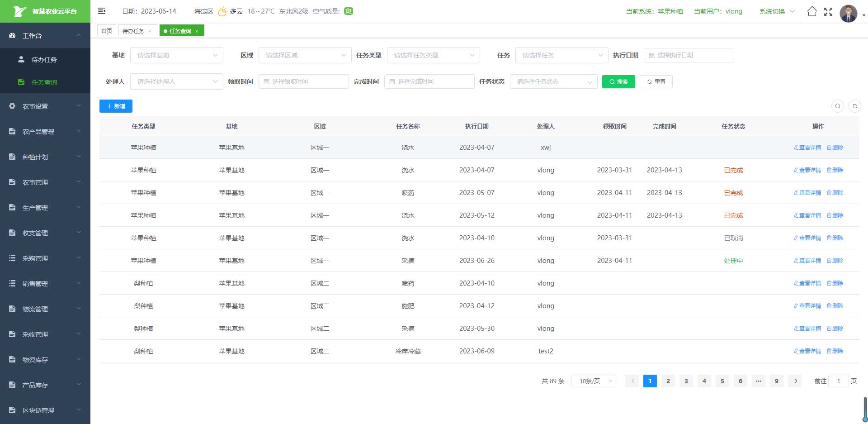Click the pagination ellipsis button

[759, 381]
